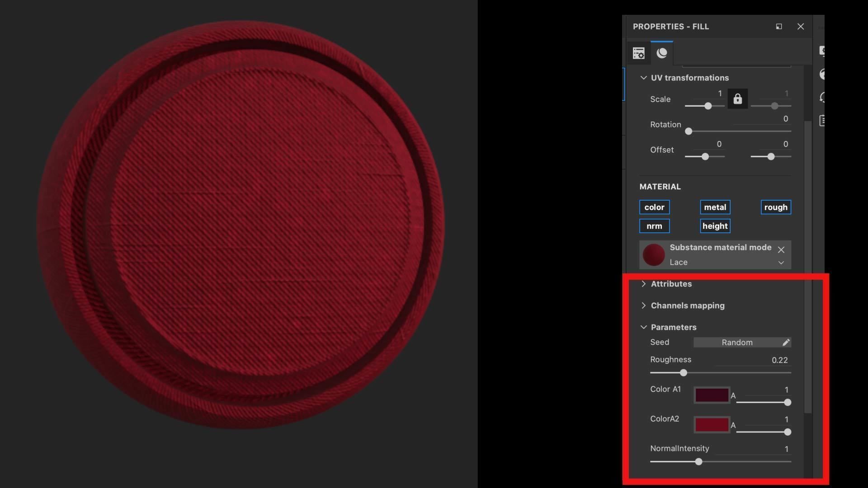The height and width of the screenshot is (488, 868).
Task: Toggle the height channel button
Action: point(715,226)
